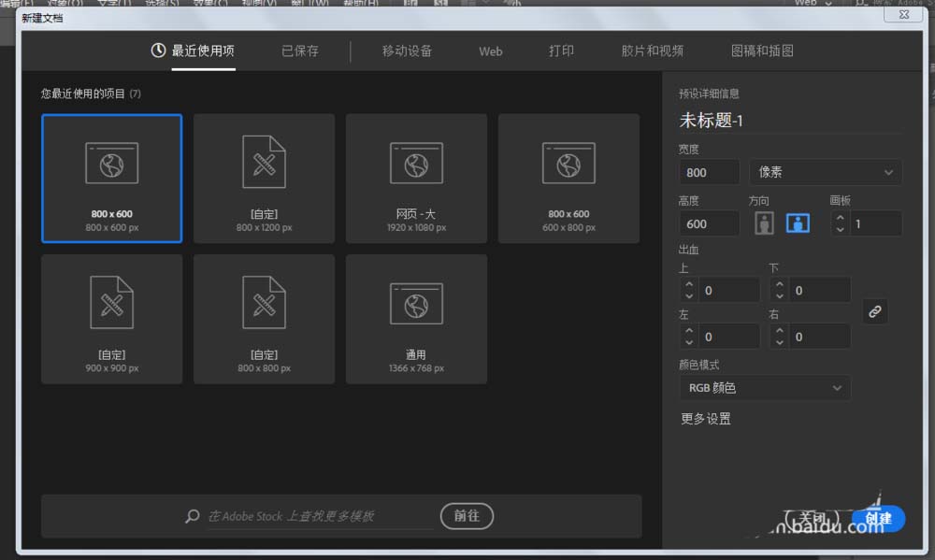Switch to the 最近使用项 tab

coord(193,50)
